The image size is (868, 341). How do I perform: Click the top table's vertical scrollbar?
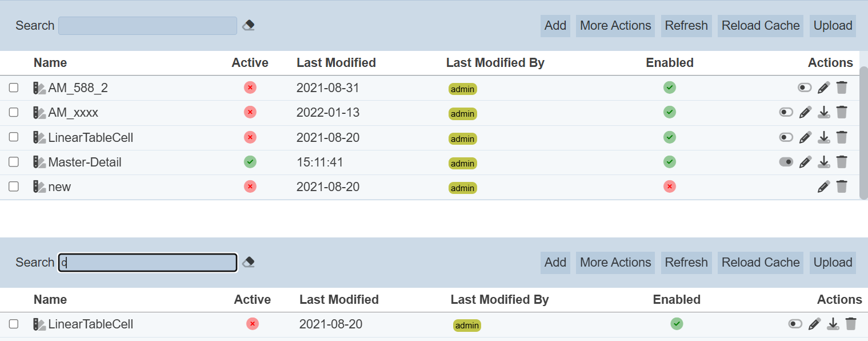click(x=863, y=132)
